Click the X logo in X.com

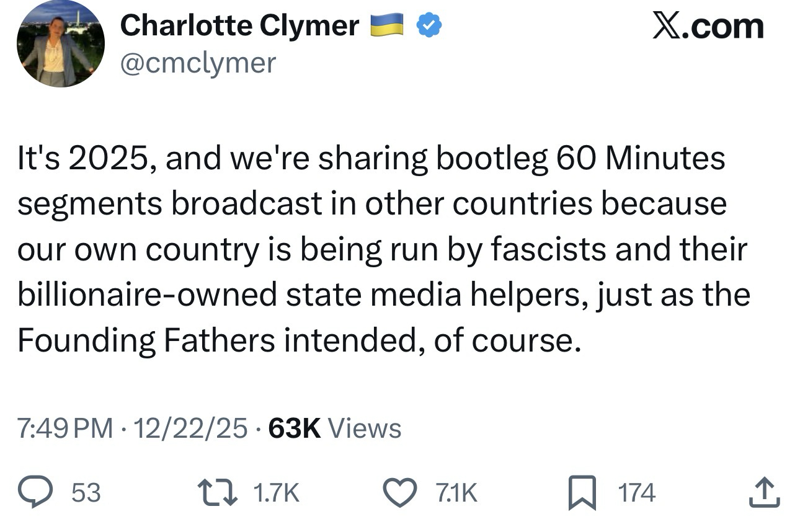pos(667,26)
